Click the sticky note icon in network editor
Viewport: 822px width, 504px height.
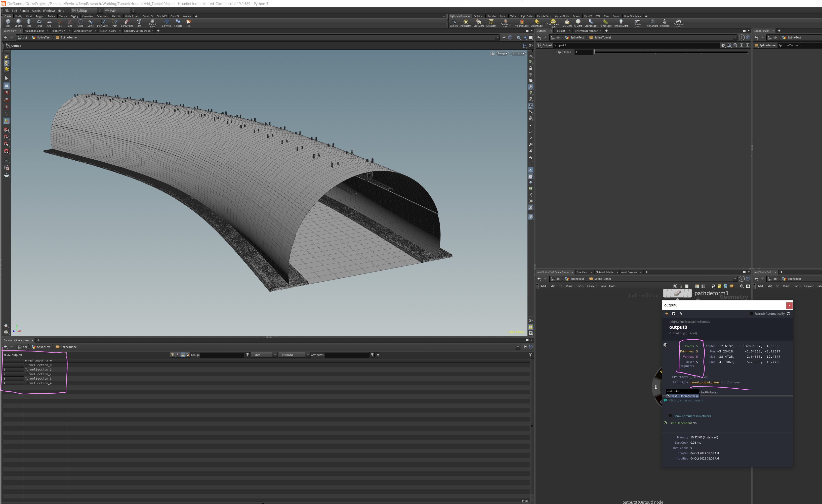pos(719,286)
